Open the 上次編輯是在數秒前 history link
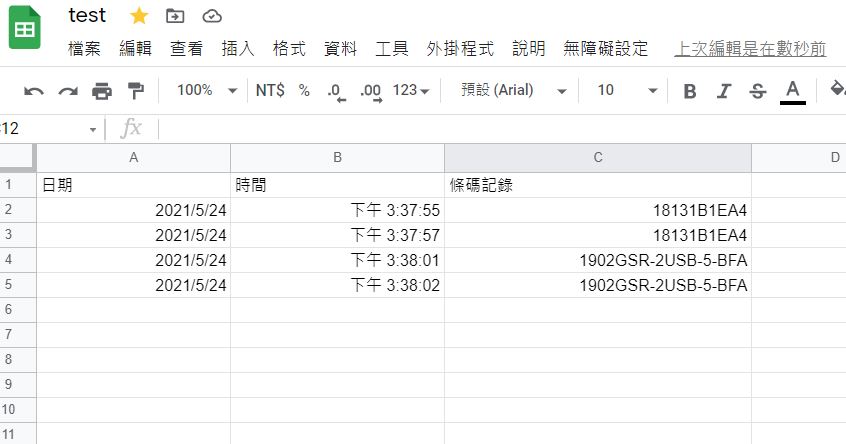Image resolution: width=846 pixels, height=444 pixels. pyautogui.click(x=751, y=49)
